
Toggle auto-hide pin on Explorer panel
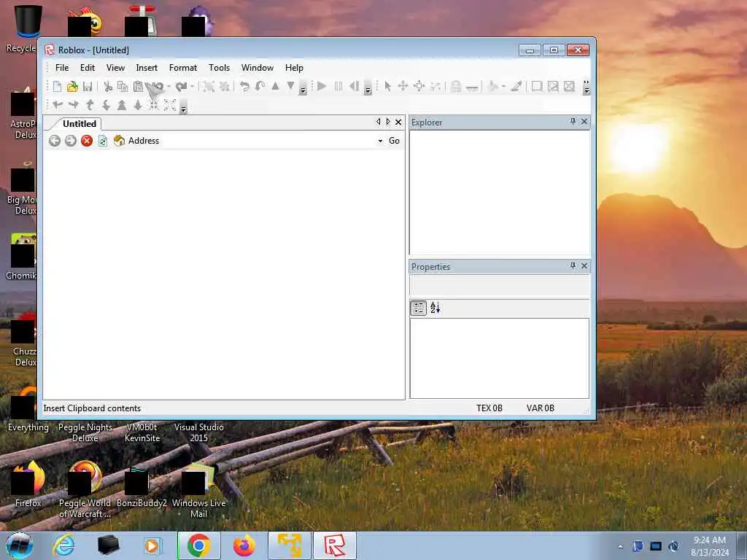tap(573, 122)
